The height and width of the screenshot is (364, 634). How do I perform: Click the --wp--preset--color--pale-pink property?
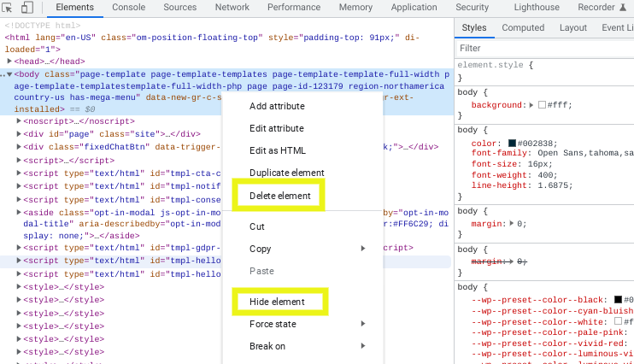(x=548, y=332)
